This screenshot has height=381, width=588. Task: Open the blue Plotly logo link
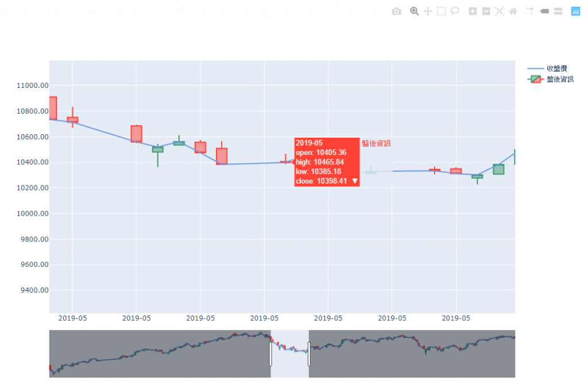click(575, 11)
